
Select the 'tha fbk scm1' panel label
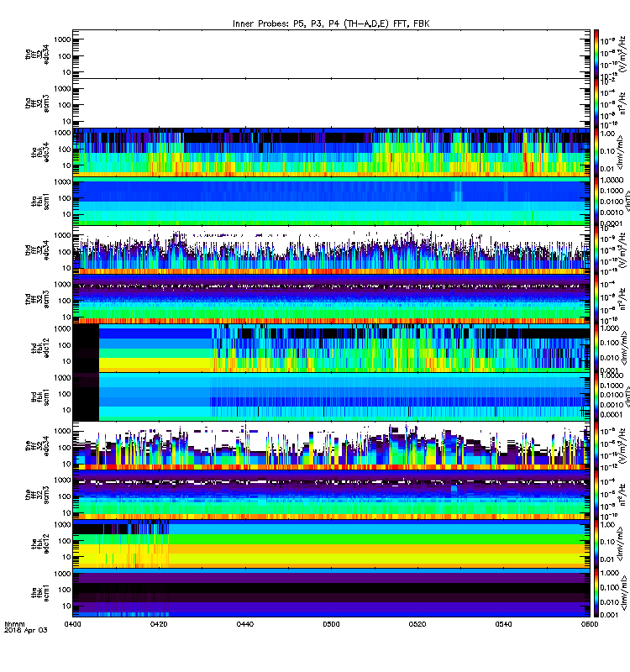(40, 202)
